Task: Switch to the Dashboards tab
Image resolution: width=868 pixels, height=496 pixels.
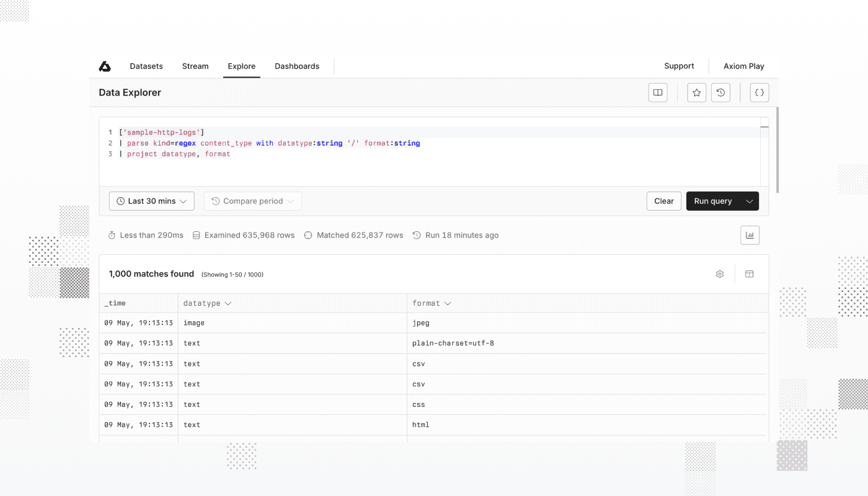Action: point(297,66)
